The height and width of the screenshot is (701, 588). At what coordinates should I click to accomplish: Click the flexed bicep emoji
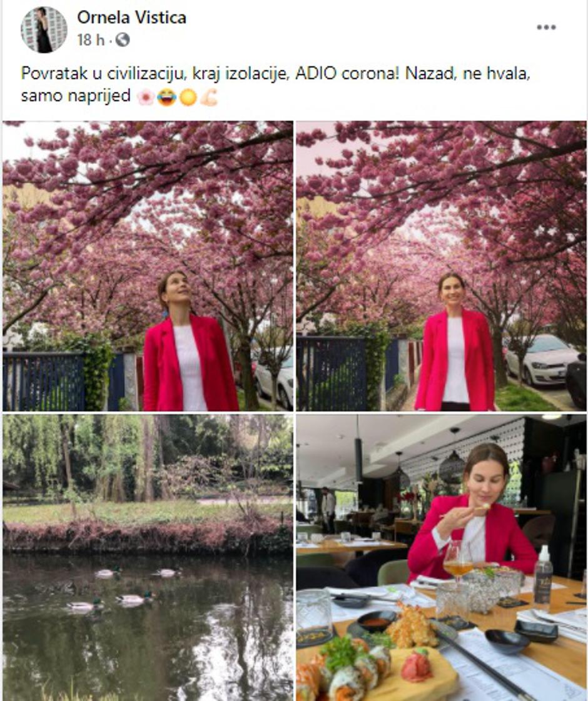point(209,97)
